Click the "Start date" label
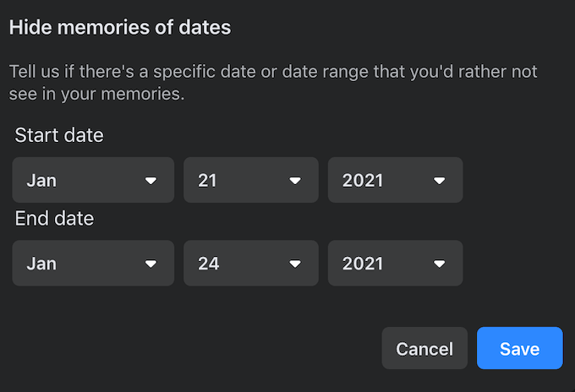Image resolution: width=575 pixels, height=392 pixels. pyautogui.click(x=59, y=135)
